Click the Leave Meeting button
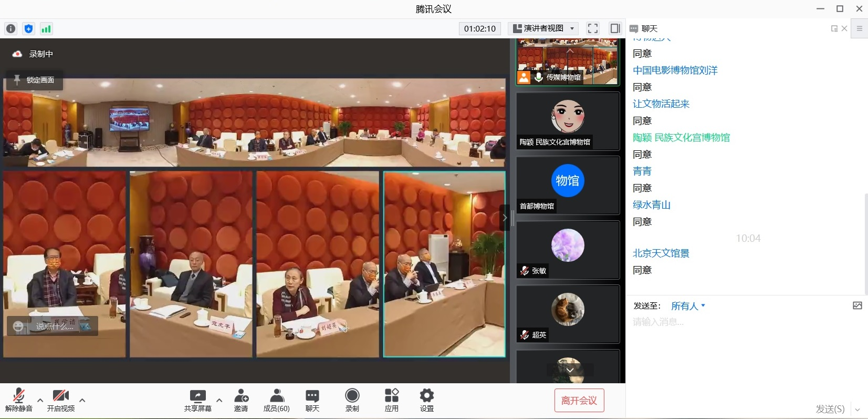Viewport: 868px width, 419px height. click(579, 401)
